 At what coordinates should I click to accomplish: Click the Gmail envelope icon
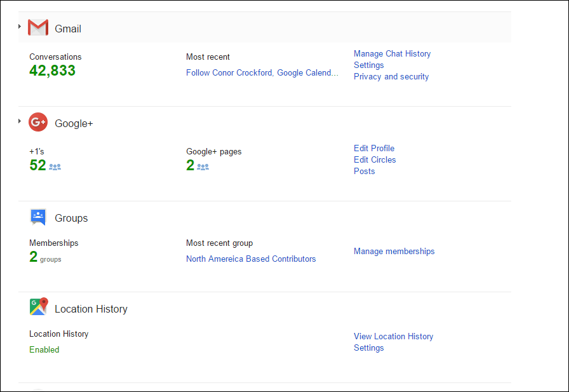[38, 27]
